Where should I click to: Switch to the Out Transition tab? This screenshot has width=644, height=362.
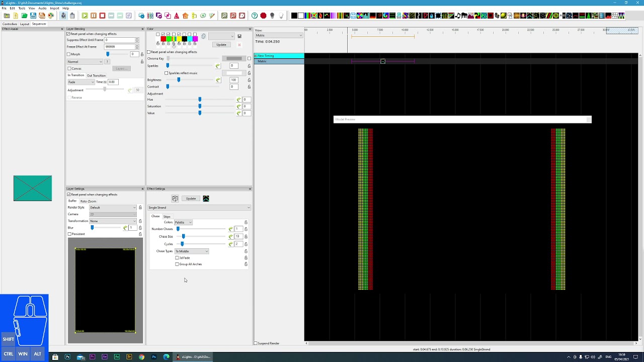96,75
